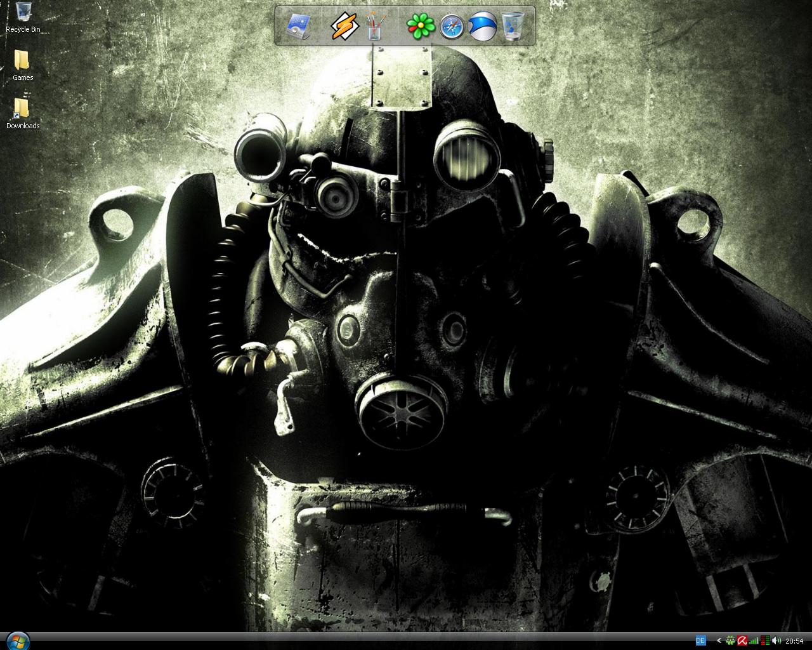Select the Downloads folder shortcut
Viewport: 812px width, 650px height.
(23, 114)
